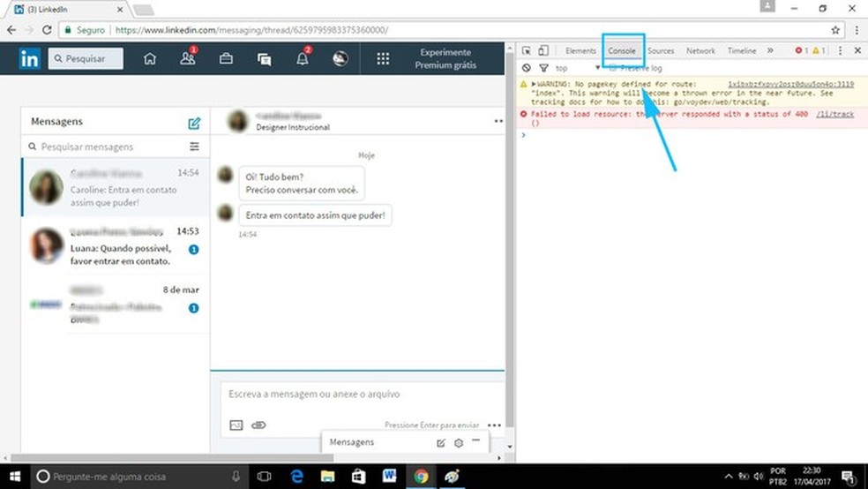Bookmark this page with star icon
This screenshot has height=489, width=868.
[x=835, y=30]
